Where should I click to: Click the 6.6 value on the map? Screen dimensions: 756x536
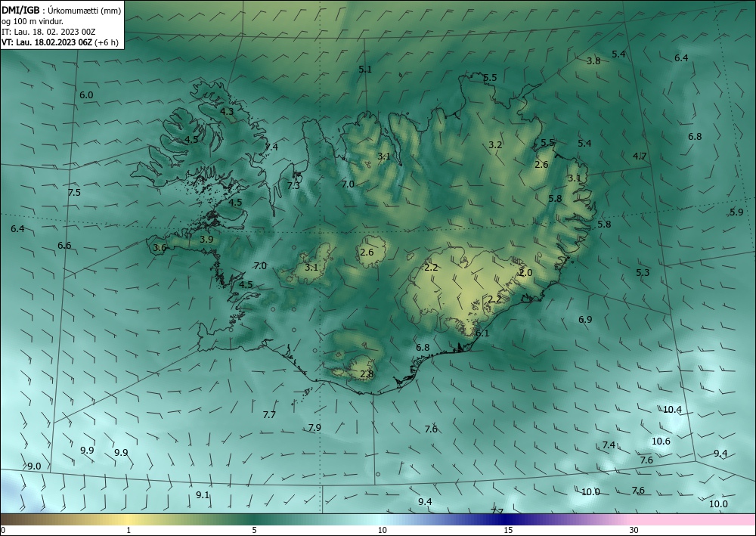64,246
